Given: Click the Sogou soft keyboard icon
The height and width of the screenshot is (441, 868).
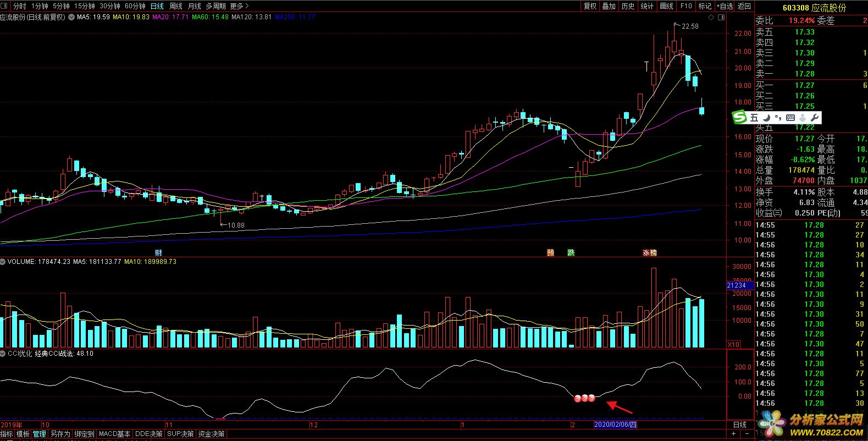Looking at the screenshot, I should pos(790,118).
